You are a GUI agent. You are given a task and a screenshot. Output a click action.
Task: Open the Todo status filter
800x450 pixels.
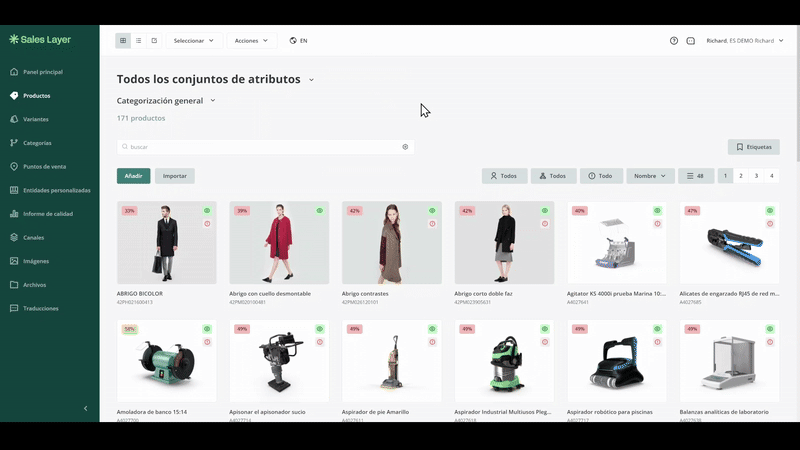pyautogui.click(x=601, y=176)
